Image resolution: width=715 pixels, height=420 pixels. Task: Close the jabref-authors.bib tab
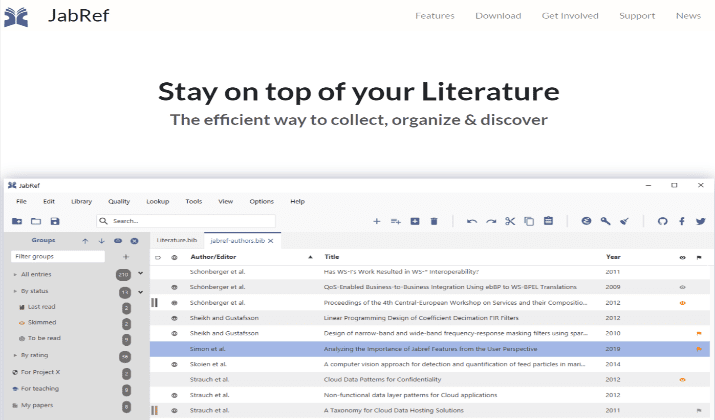coord(271,241)
